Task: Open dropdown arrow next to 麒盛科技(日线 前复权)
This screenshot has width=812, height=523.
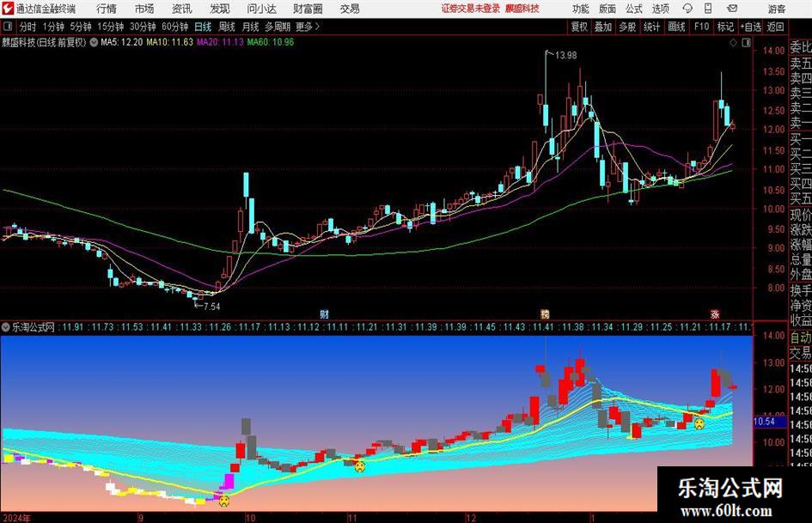Action: (x=94, y=42)
